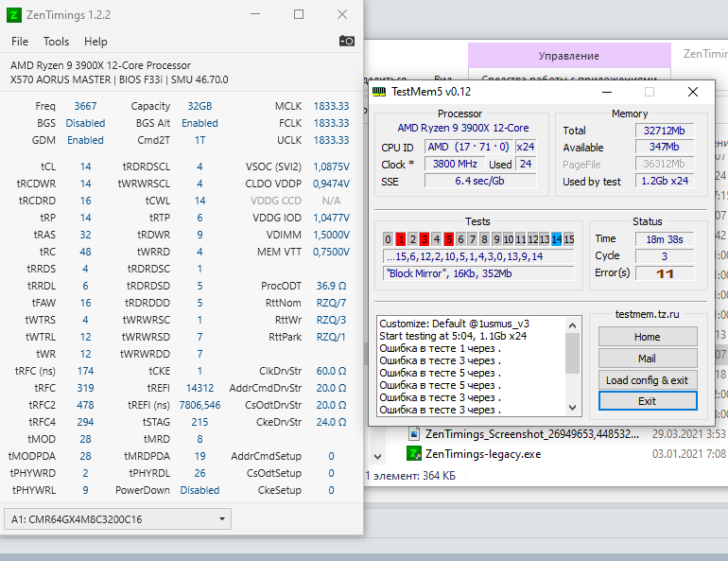
Task: Click the testmem.tz.ru group label
Action: pyautogui.click(x=648, y=314)
